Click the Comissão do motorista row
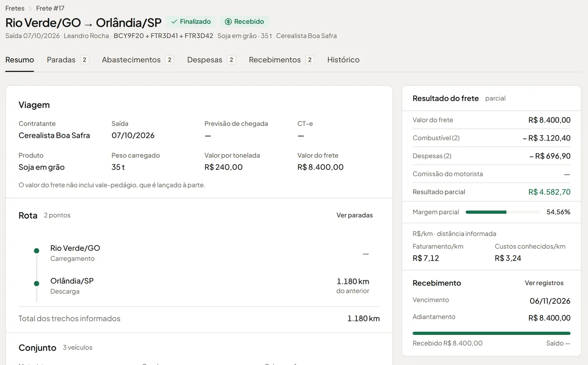588x365 pixels. (x=491, y=174)
